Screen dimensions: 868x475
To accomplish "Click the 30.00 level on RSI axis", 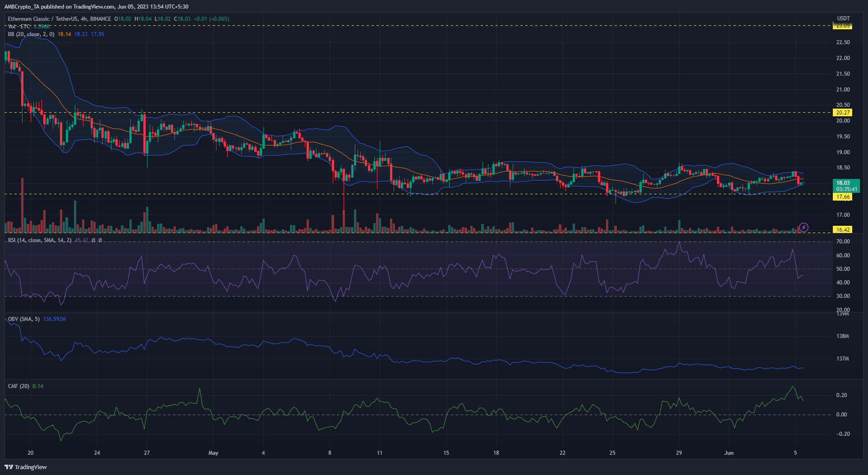I will pyautogui.click(x=843, y=296).
